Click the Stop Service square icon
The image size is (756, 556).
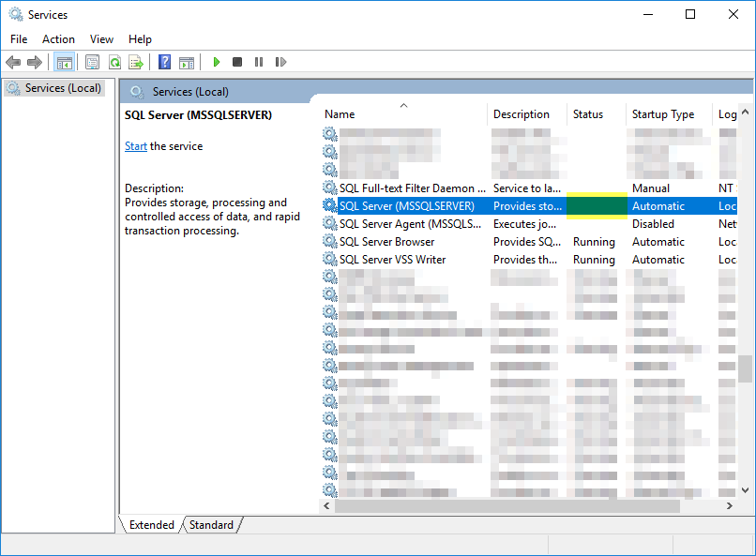pyautogui.click(x=237, y=62)
